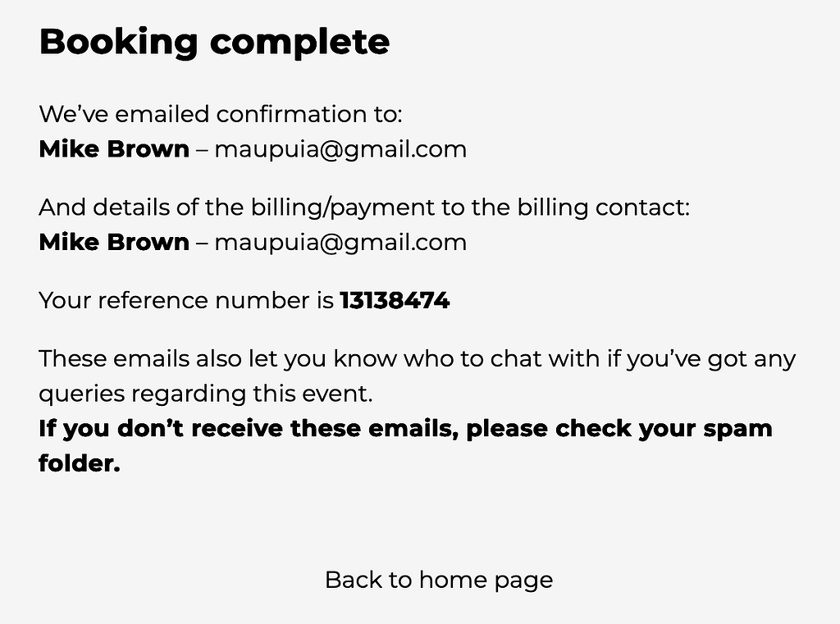The height and width of the screenshot is (624, 840).
Task: Click the confirmation recipient's email address
Action: [x=340, y=149]
